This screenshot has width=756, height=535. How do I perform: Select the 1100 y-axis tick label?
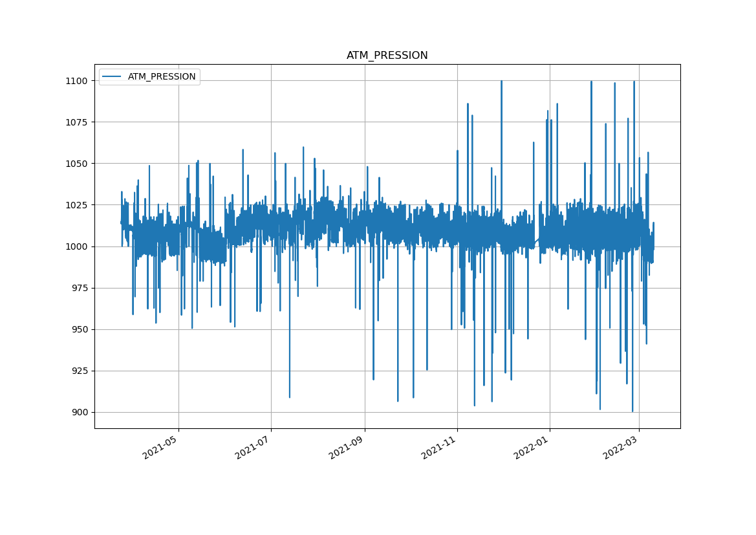coord(76,81)
